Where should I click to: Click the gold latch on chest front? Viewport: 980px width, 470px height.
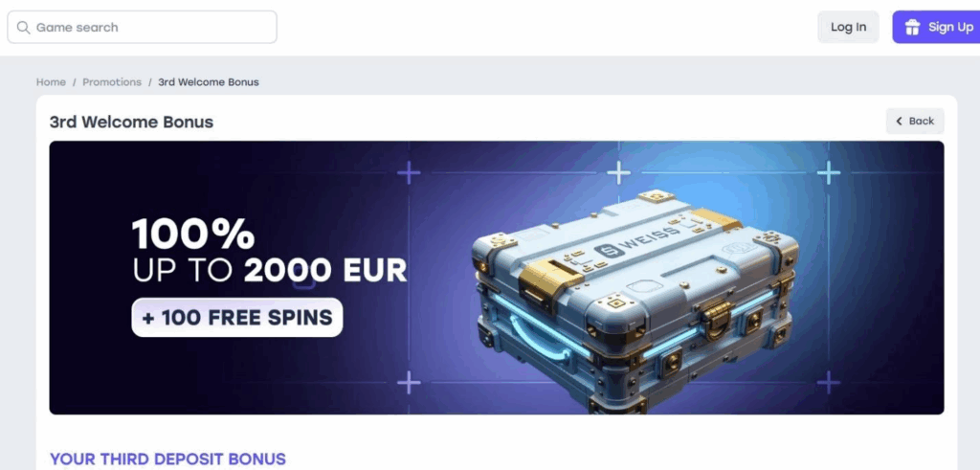point(716,318)
